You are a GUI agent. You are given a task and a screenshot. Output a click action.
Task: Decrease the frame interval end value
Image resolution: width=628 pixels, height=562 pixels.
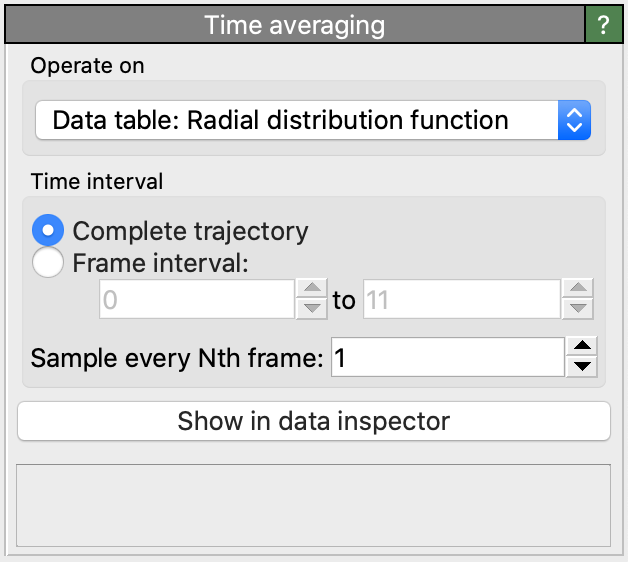[578, 309]
